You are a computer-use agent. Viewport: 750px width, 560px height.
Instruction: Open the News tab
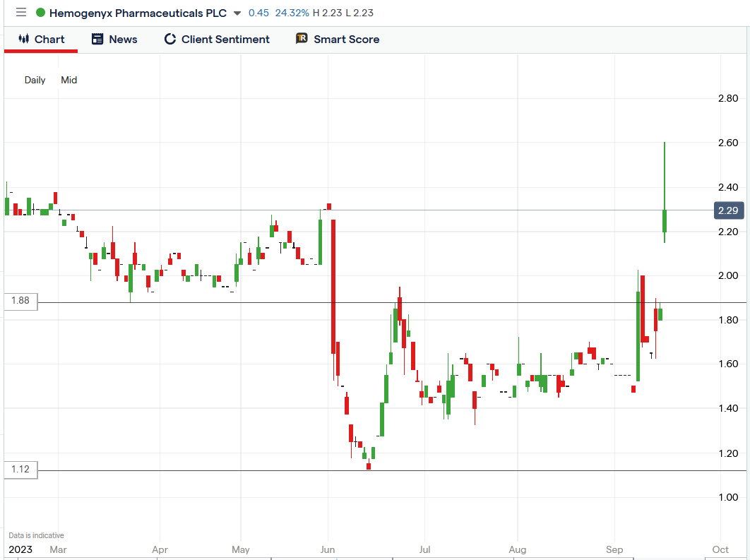click(114, 40)
